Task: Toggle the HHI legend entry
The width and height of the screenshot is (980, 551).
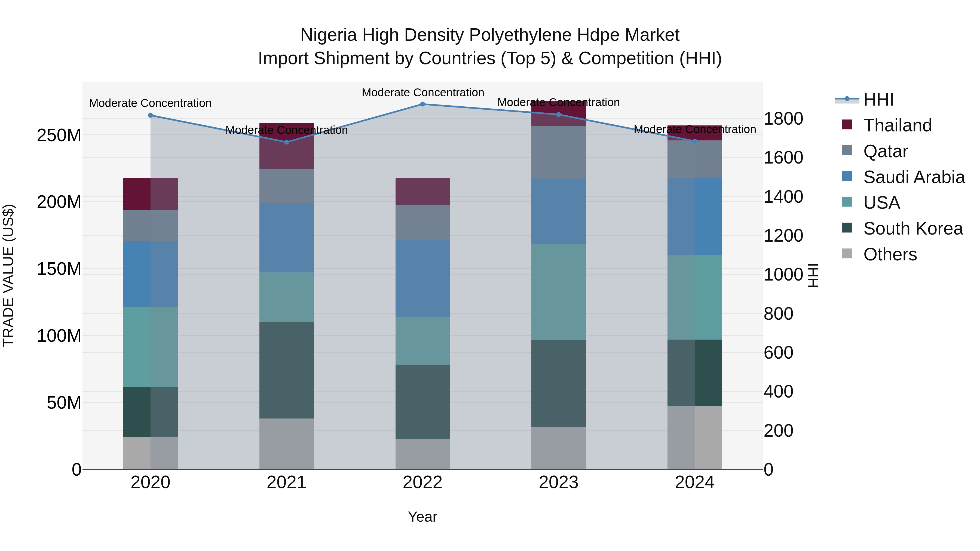Action: click(864, 100)
